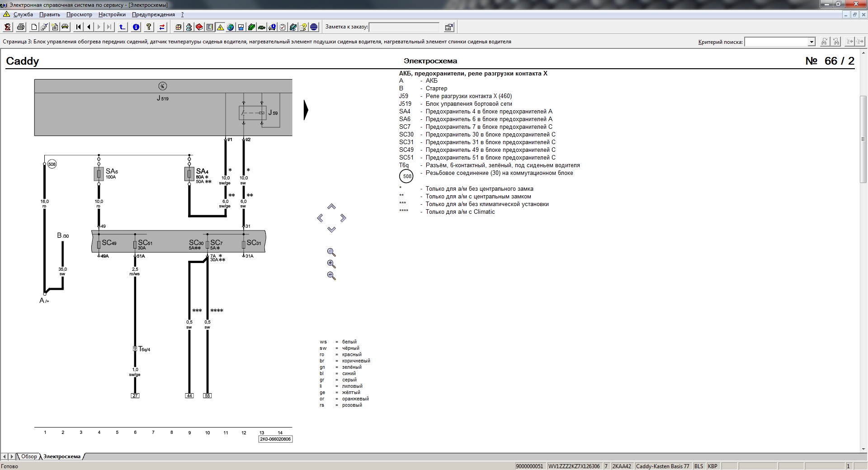Click fuse SA6 100A symbol
Image resolution: width=868 pixels, height=470 pixels.
pyautogui.click(x=99, y=174)
